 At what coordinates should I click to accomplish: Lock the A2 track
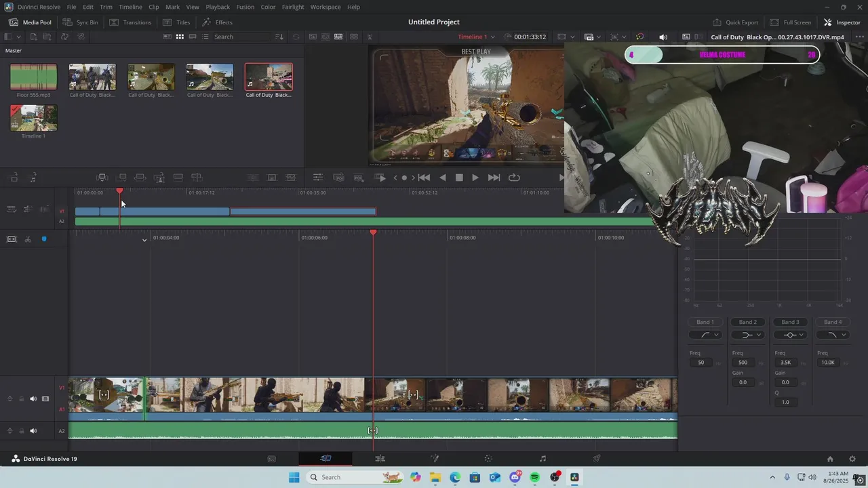click(x=21, y=431)
